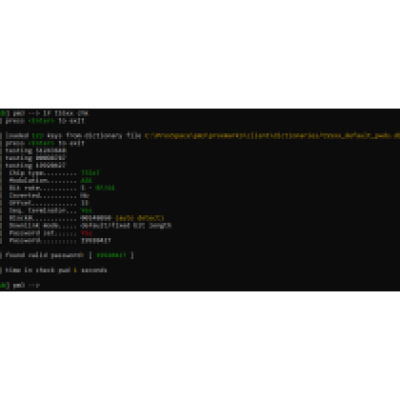Select the yellow dictionary file path
This screenshot has height=400, width=400.
272,136
